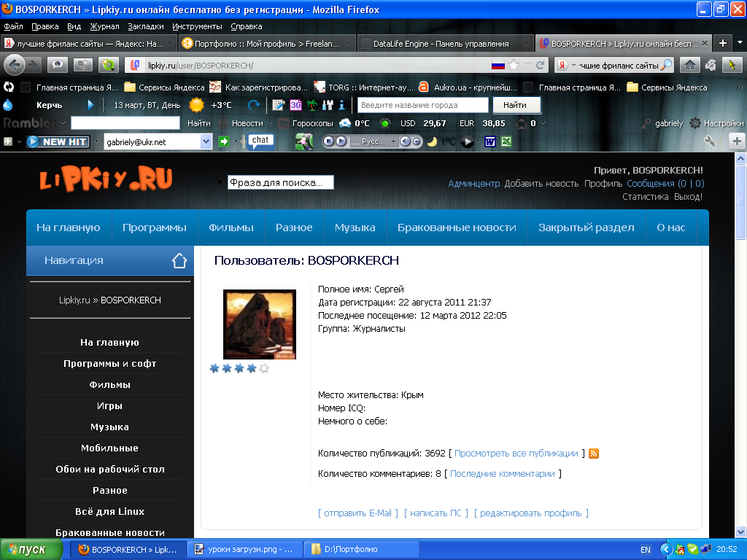
Task: Click the RSS feed icon beside publications
Action: tap(594, 454)
